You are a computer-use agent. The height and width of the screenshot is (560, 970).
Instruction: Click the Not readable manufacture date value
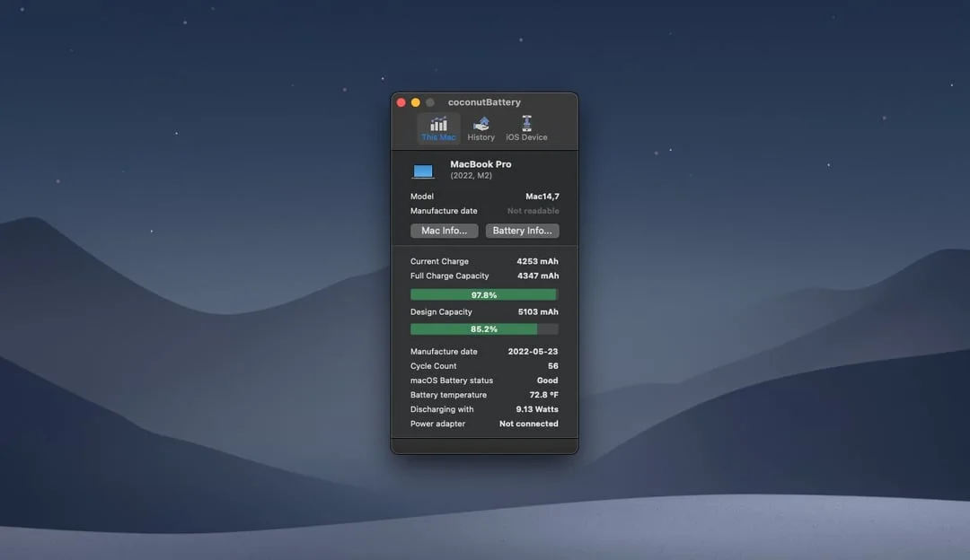click(533, 211)
